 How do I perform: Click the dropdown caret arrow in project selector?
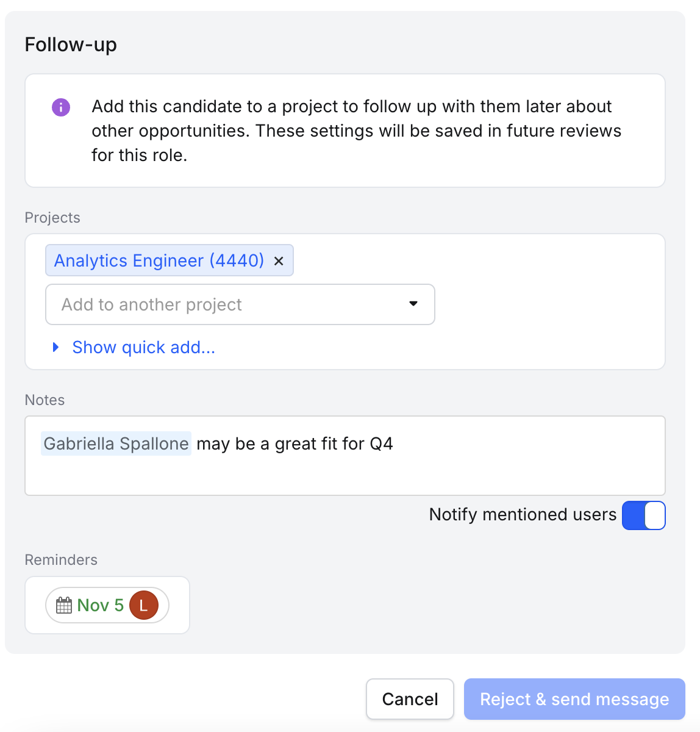point(413,304)
